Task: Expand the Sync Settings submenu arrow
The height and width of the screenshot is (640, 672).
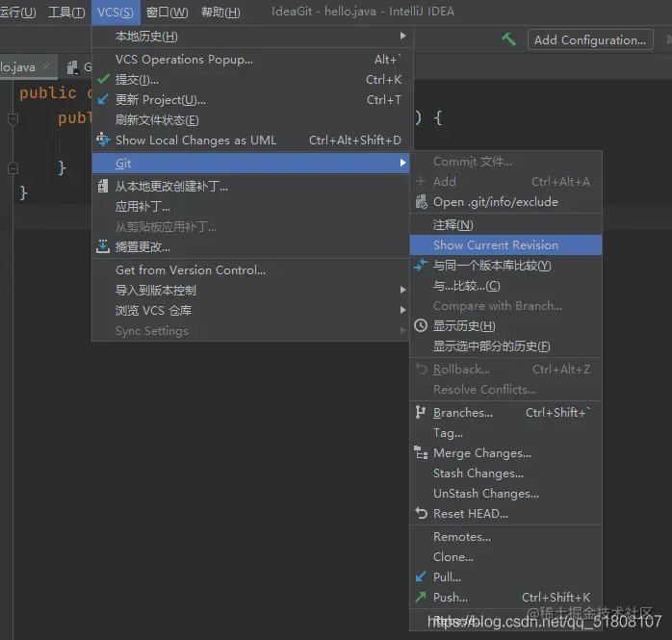Action: coord(402,330)
